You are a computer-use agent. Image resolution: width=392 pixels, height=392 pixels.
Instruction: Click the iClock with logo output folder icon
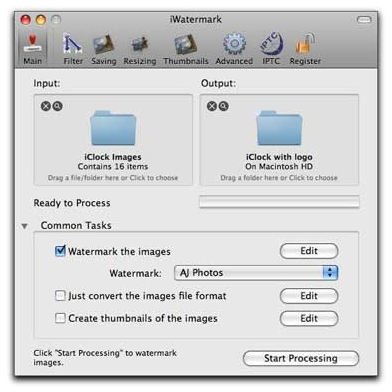(x=279, y=129)
